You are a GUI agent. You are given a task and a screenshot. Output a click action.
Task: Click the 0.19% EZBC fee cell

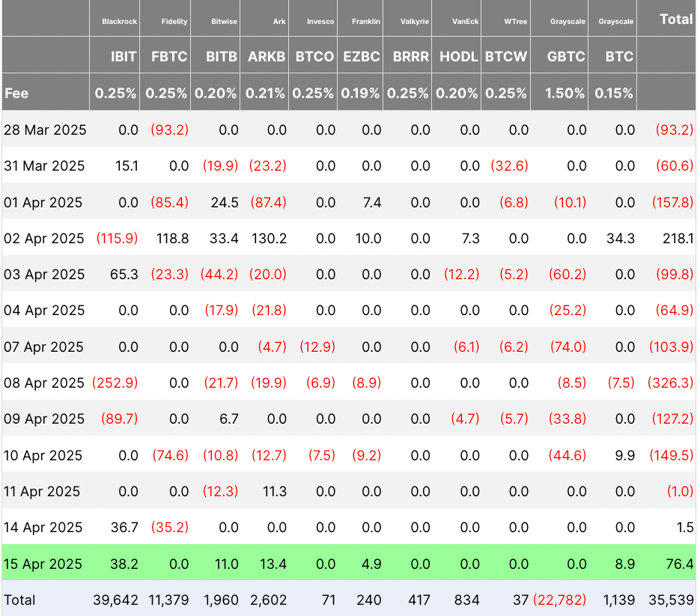pyautogui.click(x=362, y=94)
